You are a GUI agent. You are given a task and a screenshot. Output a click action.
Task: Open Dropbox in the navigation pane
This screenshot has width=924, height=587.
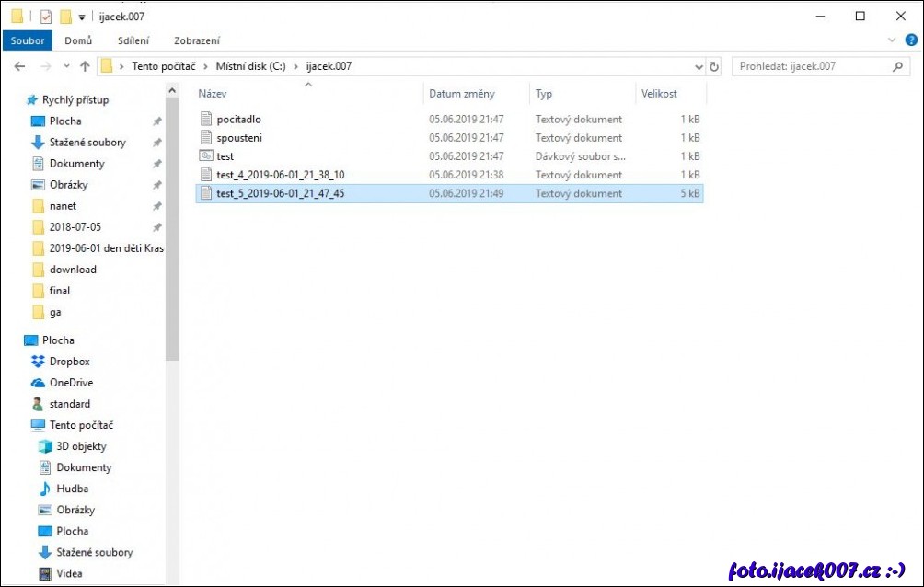click(x=69, y=362)
